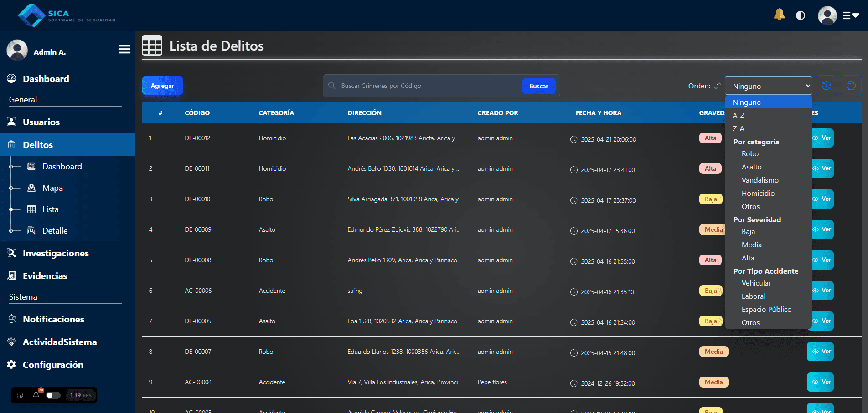Select the Detalle option in the sidebar
The height and width of the screenshot is (413, 868).
tap(56, 230)
